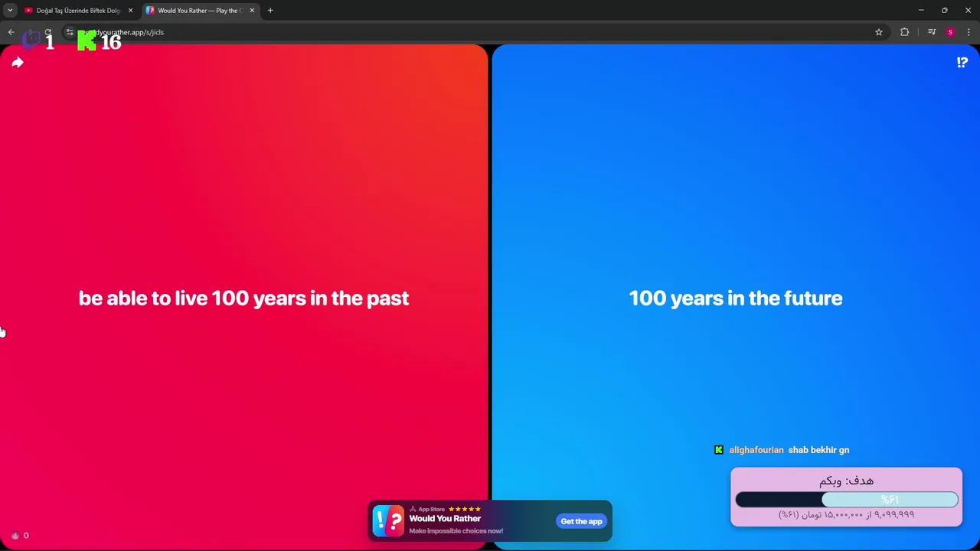Click the Would You Rather app icon in banner
This screenshot has height=551, width=980.
(388, 521)
